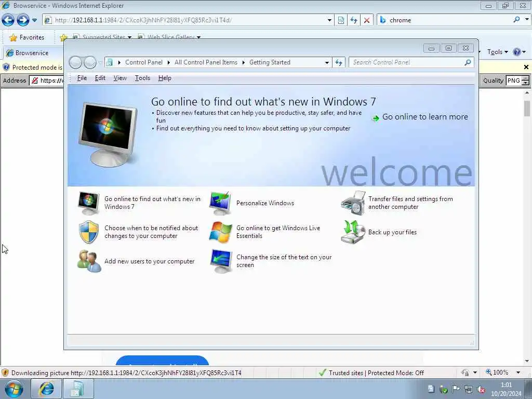Open the IE help question mark menu

519,52
